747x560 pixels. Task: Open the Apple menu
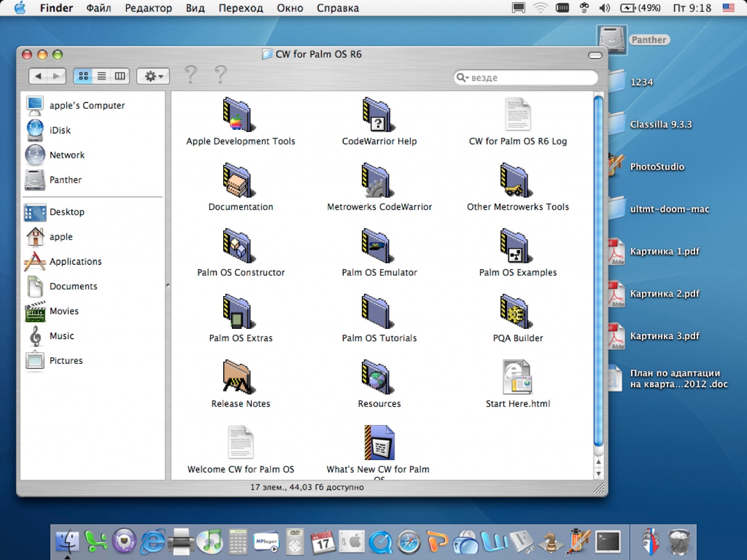[20, 8]
